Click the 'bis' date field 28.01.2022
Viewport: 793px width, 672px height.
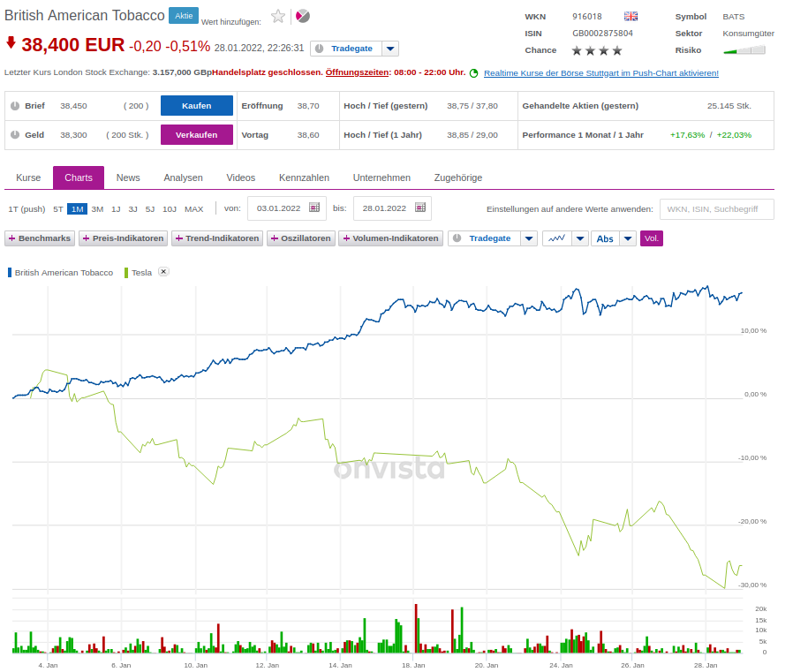[x=392, y=208]
